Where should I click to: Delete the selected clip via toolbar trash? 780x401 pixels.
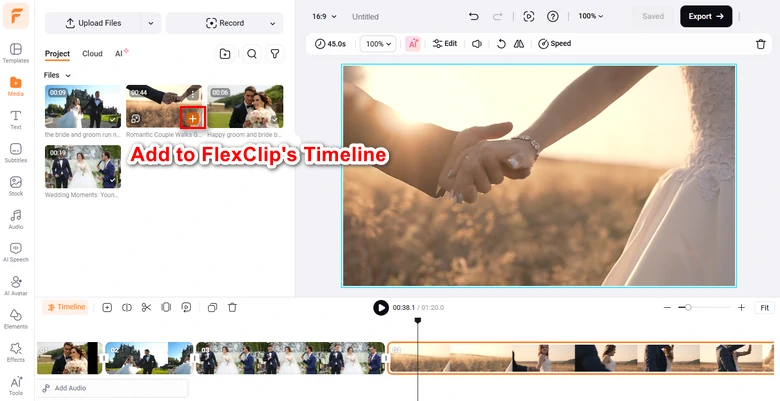[761, 44]
